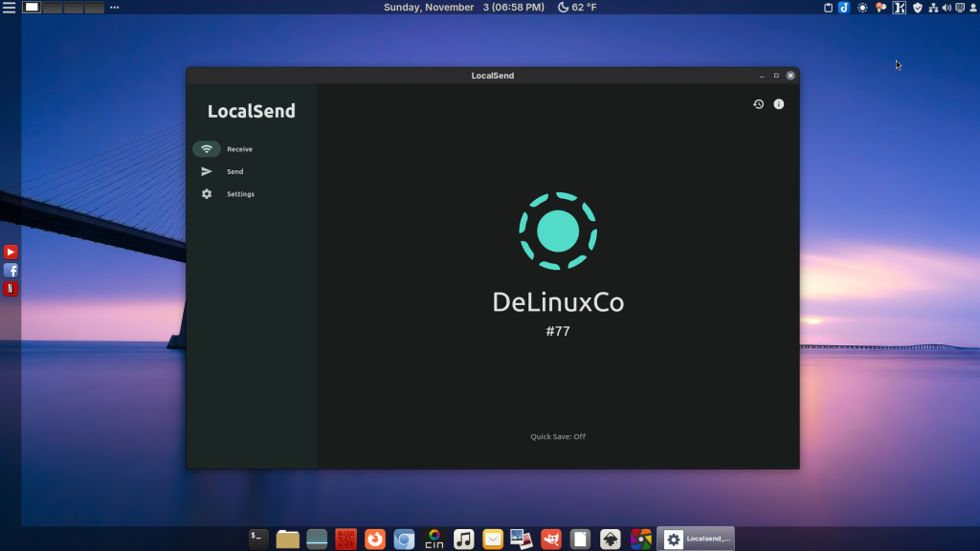
Task: Open YouTube shortcut on left panel
Action: [11, 253]
